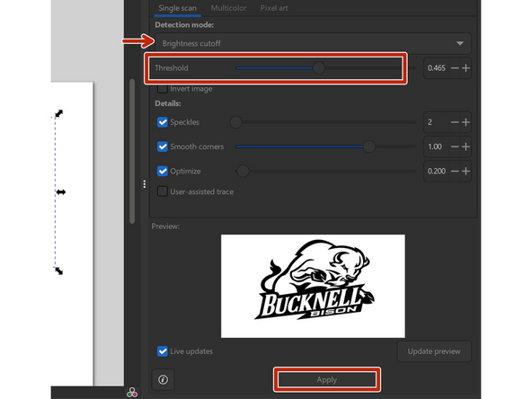Screen dimensions: 532x399
Task: Click the Bucknell Bison preview thumbnail
Action: point(313,286)
